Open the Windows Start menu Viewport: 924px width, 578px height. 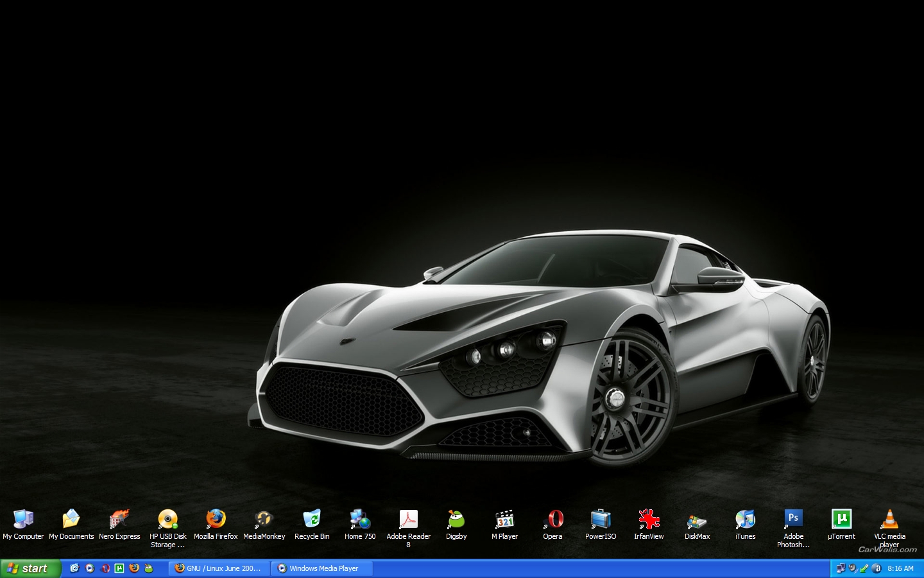pyautogui.click(x=30, y=568)
